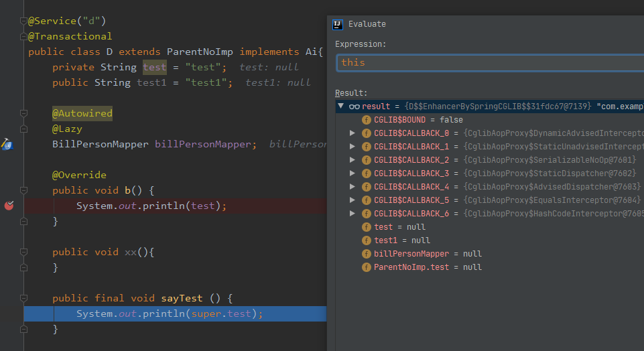Expand the CGLIB$CALLBACK_6 node
Viewport: 644px width, 351px height.
pos(353,214)
